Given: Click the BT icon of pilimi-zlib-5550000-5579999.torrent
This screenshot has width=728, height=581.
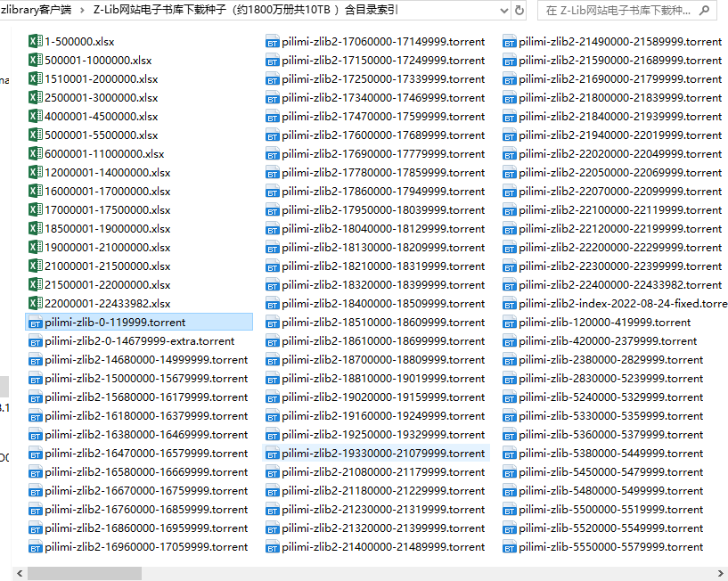Looking at the screenshot, I should point(510,547).
